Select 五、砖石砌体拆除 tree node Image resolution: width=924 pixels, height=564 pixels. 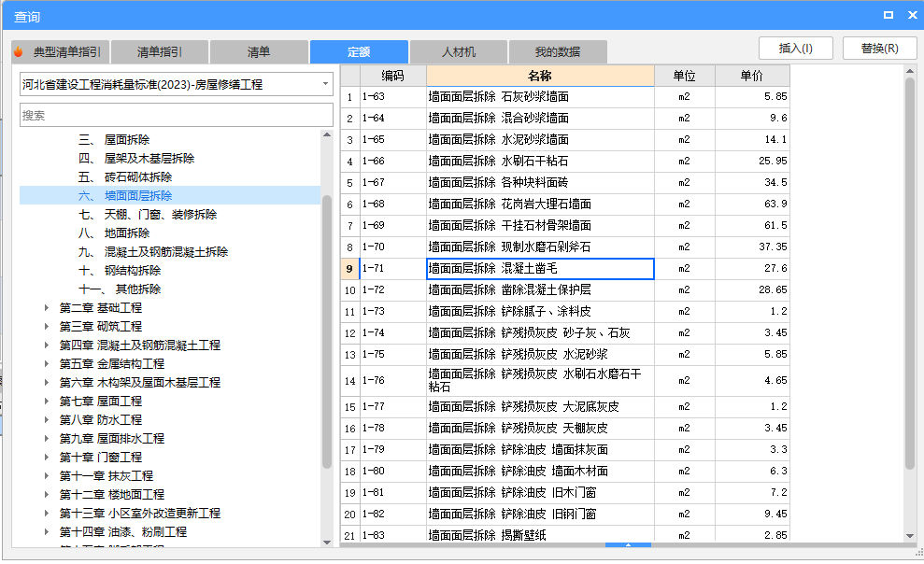click(125, 177)
